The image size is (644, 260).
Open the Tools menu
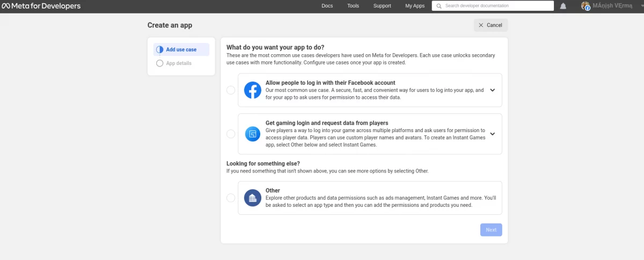pyautogui.click(x=353, y=6)
